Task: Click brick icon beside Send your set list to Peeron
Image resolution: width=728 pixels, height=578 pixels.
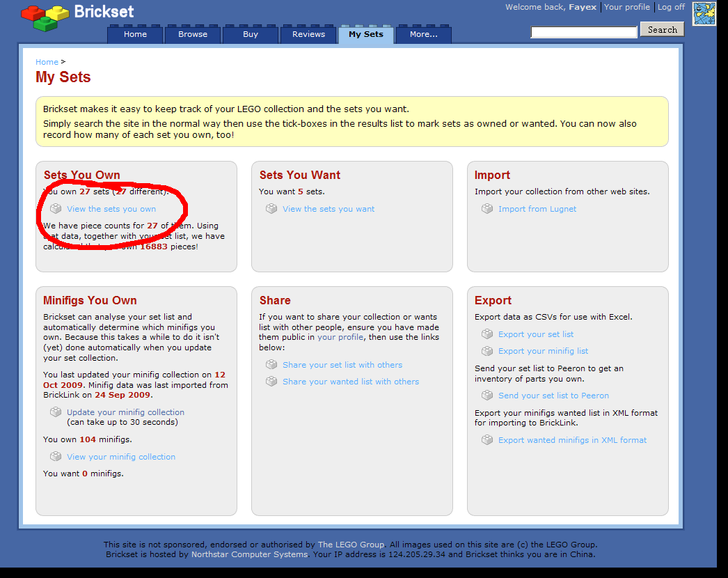Action: [487, 395]
